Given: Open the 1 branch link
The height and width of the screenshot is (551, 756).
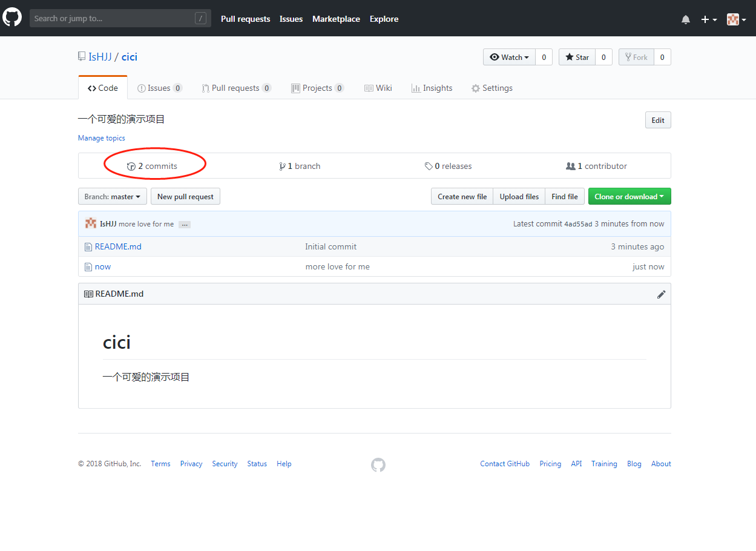Looking at the screenshot, I should pyautogui.click(x=300, y=166).
